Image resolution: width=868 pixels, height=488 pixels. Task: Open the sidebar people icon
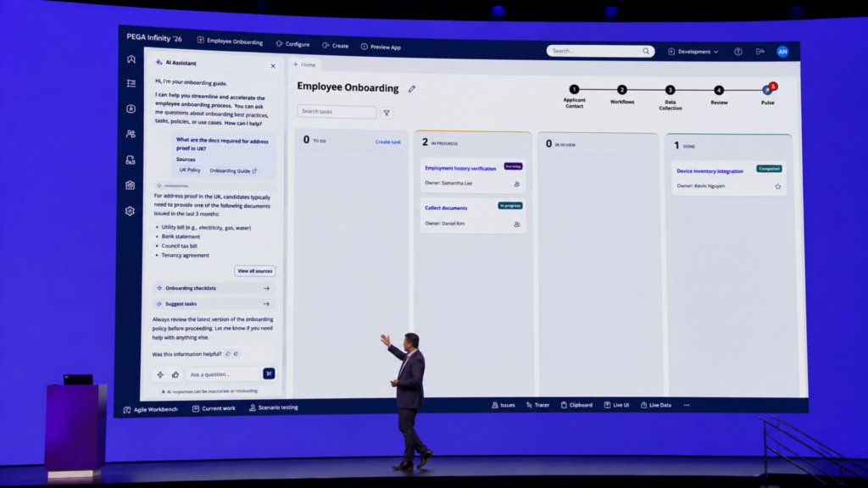coord(131,134)
